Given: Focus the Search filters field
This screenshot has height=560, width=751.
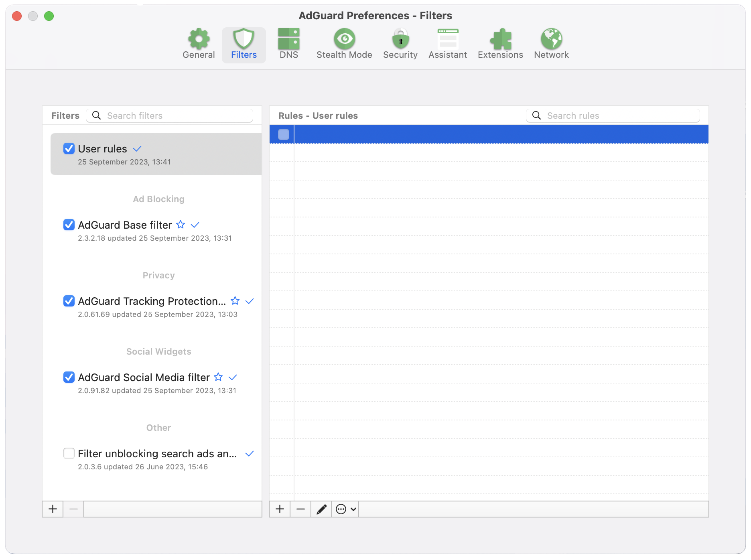Looking at the screenshot, I should [169, 116].
